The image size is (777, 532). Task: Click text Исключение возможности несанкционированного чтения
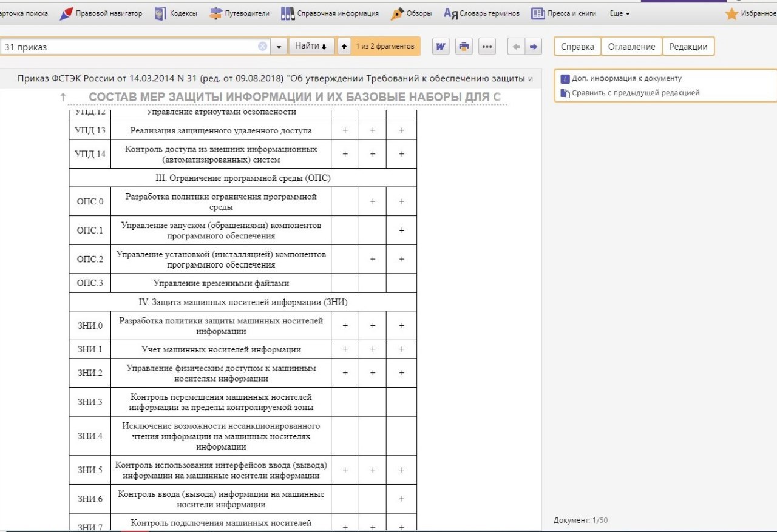(x=221, y=436)
